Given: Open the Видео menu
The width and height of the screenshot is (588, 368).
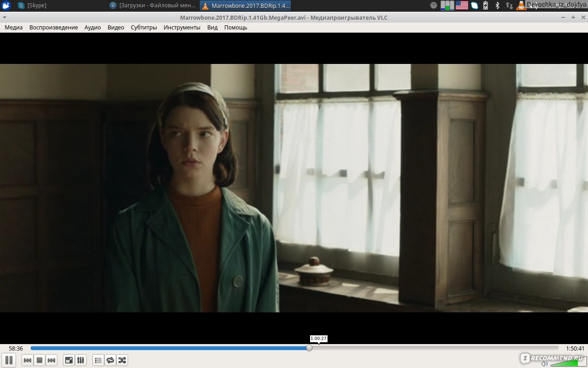Looking at the screenshot, I should 116,27.
